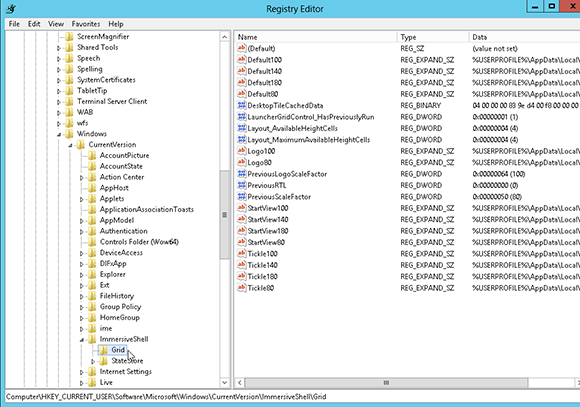The image size is (580, 407).
Task: Collapse the ImmersiveShell key node
Action: click(x=82, y=340)
